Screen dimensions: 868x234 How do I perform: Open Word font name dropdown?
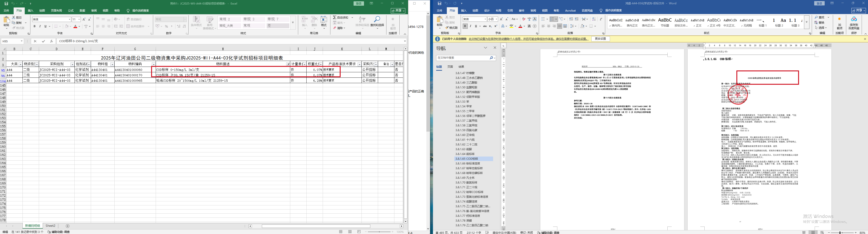485,19
